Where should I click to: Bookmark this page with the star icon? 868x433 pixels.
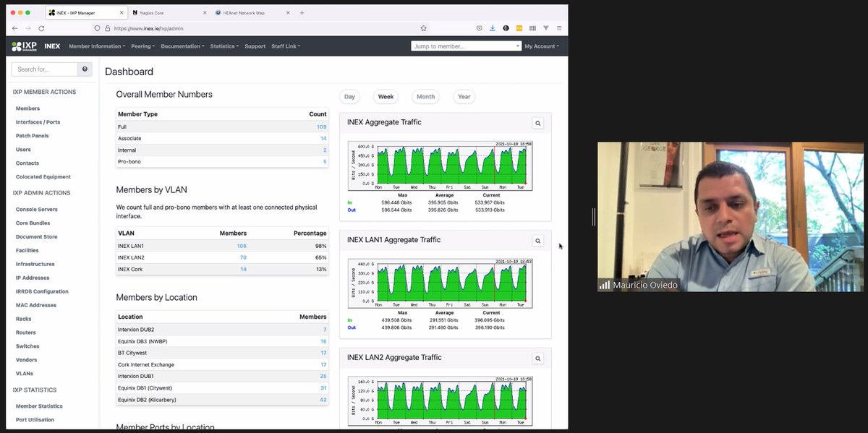(x=424, y=28)
